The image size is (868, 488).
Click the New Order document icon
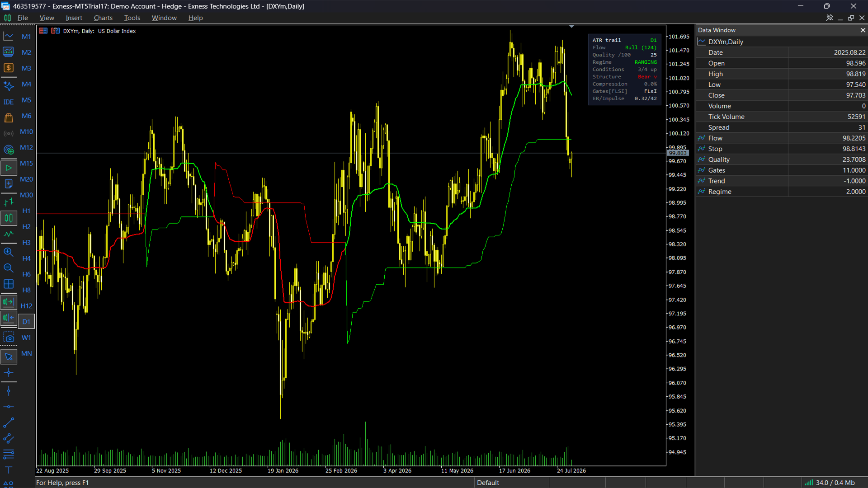(9, 183)
